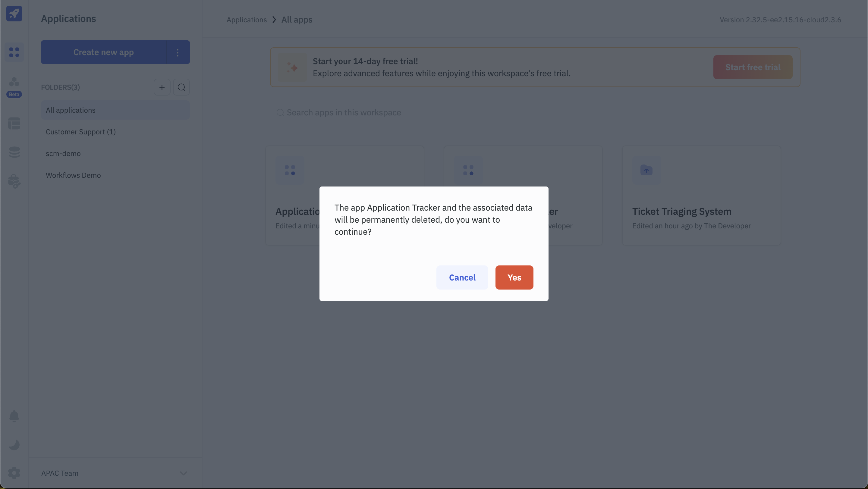Open the settings gear icon
This screenshot has height=489, width=868.
point(14,473)
